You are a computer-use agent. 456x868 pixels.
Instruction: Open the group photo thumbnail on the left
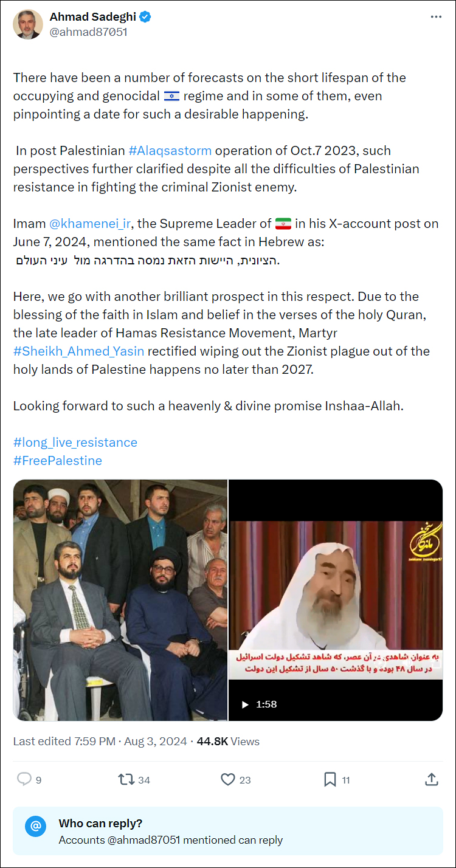pyautogui.click(x=120, y=600)
